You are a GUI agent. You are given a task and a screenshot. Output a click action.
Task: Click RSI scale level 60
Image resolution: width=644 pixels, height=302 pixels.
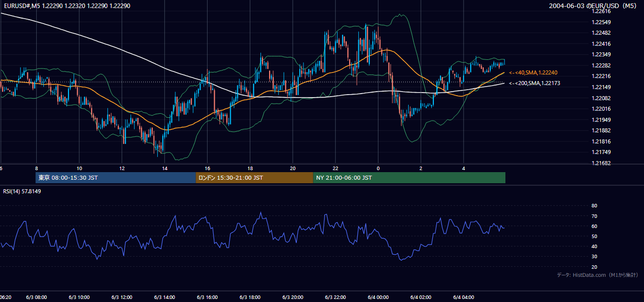click(x=594, y=226)
